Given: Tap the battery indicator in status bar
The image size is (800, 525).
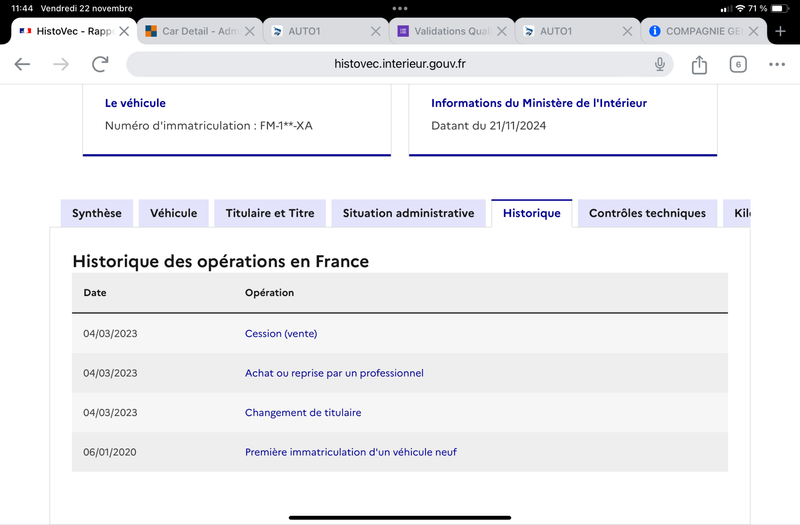Looking at the screenshot, I should click(x=780, y=9).
